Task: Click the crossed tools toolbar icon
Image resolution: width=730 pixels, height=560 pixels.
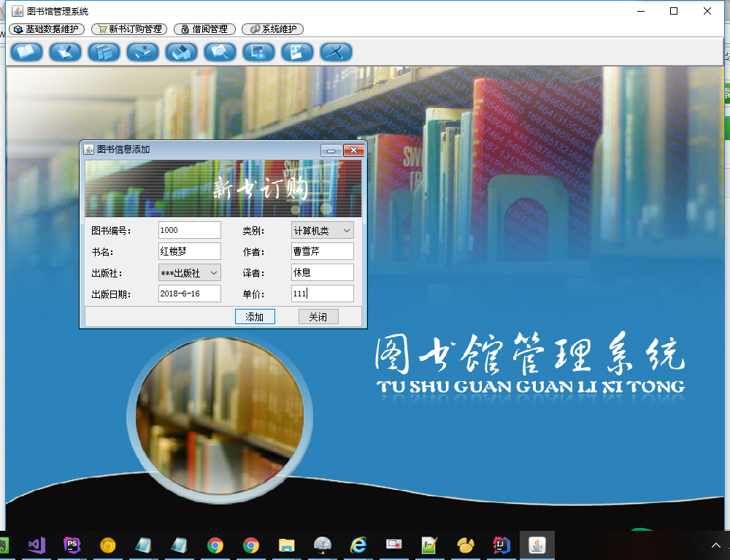Action: coord(336,52)
